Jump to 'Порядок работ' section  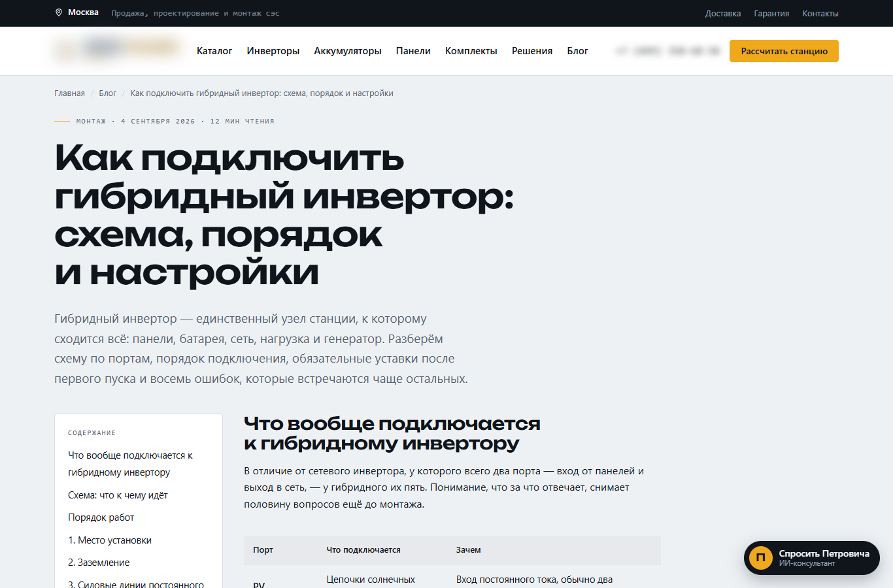[101, 517]
